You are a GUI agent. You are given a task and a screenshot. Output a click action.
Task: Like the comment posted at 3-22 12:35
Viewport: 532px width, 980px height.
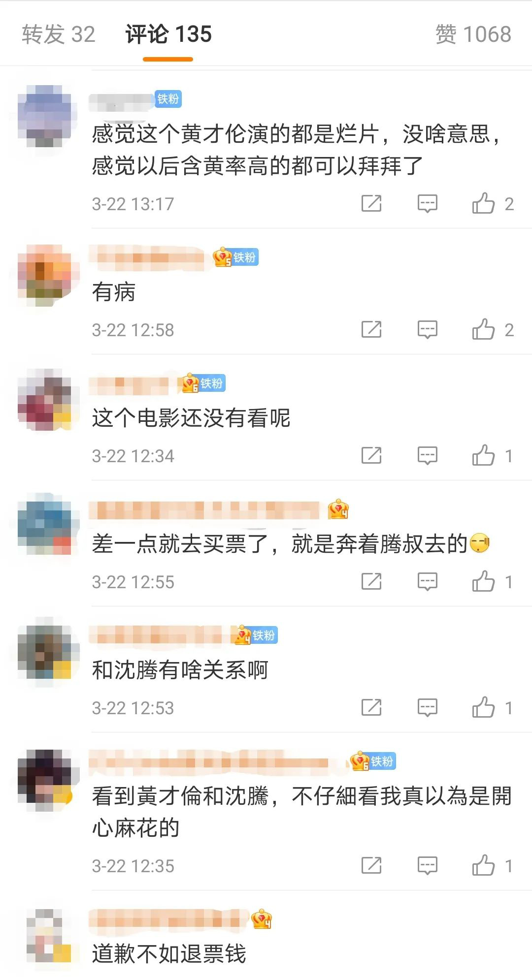pos(493,865)
